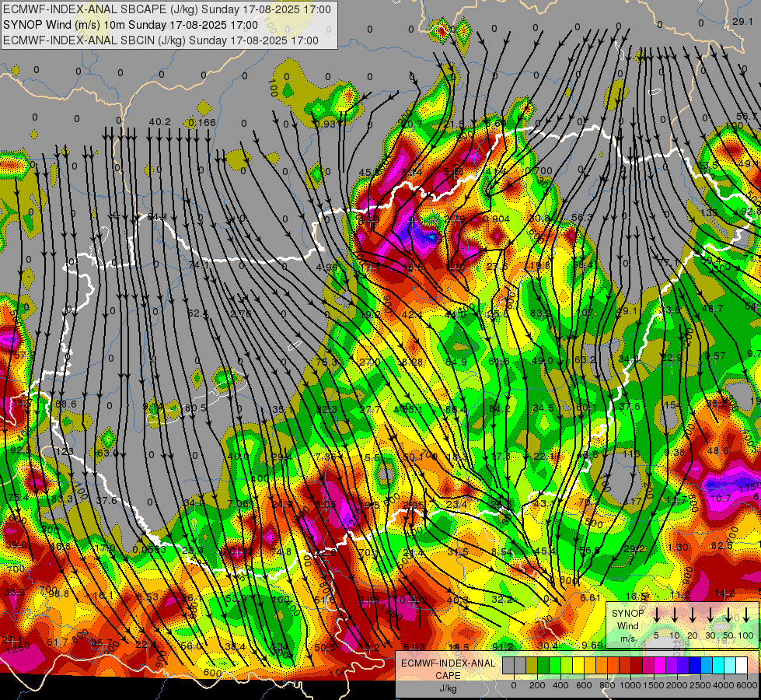Viewport: 761px width, 700px height.
Task: Click the '16.1' station value on the map
Action: 103,596
